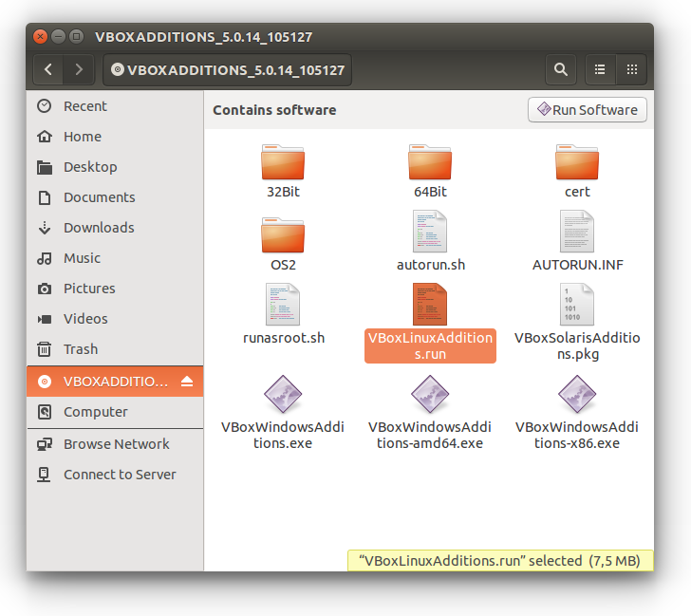691x616 pixels.
Task: Click the VBoxLinuxAdditions.run file icon
Action: click(430, 305)
